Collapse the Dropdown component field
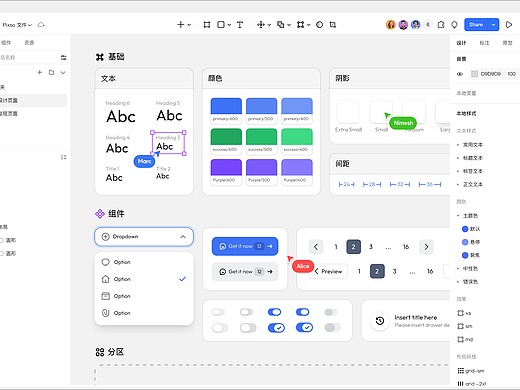This screenshot has height=390, width=520. click(183, 237)
